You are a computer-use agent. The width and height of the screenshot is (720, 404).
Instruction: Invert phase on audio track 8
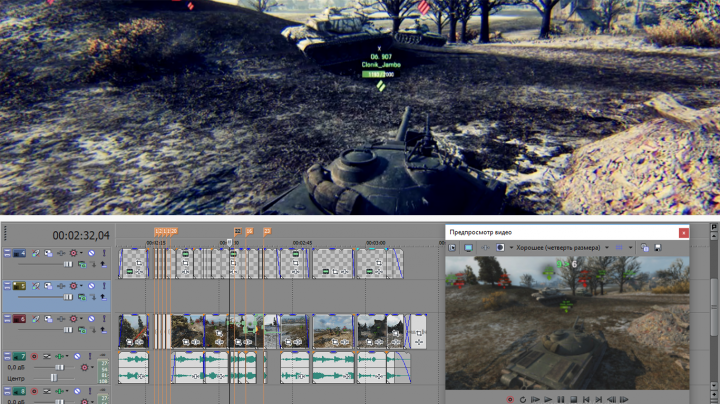point(47,392)
